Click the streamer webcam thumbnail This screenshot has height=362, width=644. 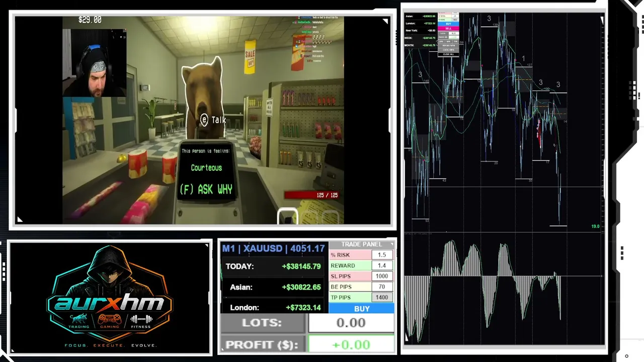point(94,63)
